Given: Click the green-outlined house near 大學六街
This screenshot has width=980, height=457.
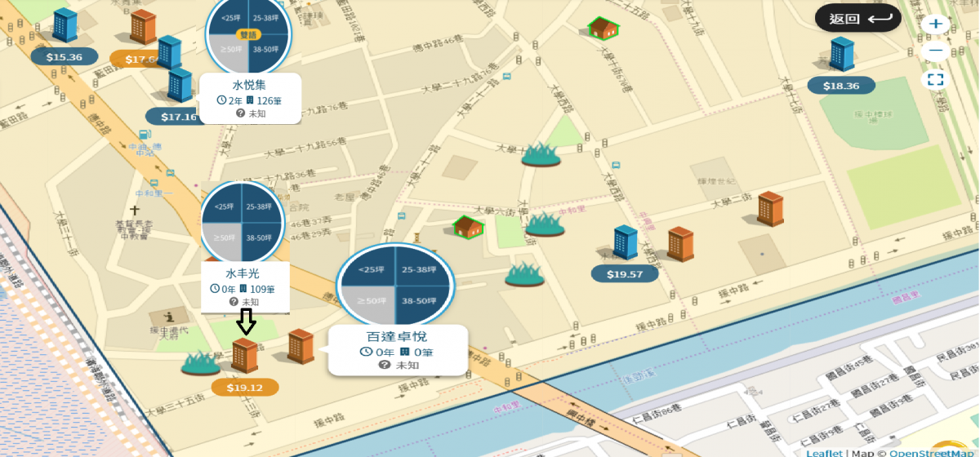Looking at the screenshot, I should (468, 227).
